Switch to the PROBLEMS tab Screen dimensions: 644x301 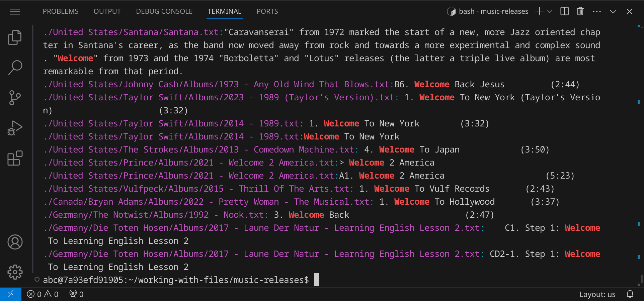tap(61, 11)
